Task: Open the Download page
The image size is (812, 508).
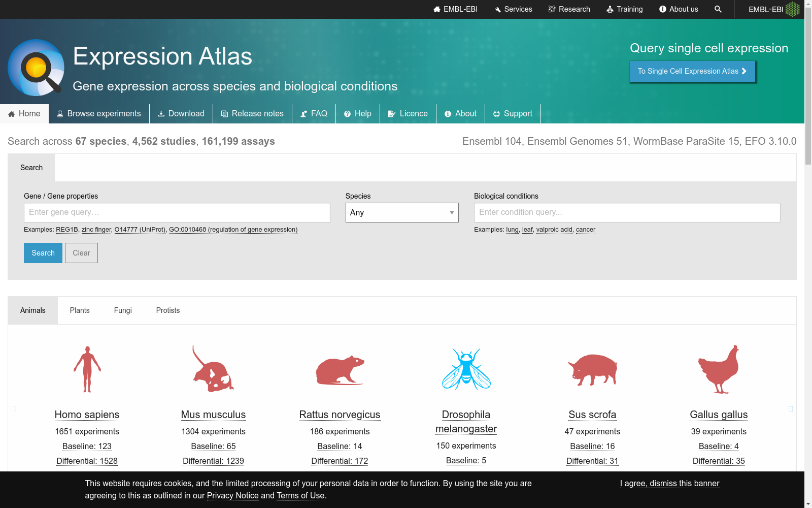Action: [181, 114]
